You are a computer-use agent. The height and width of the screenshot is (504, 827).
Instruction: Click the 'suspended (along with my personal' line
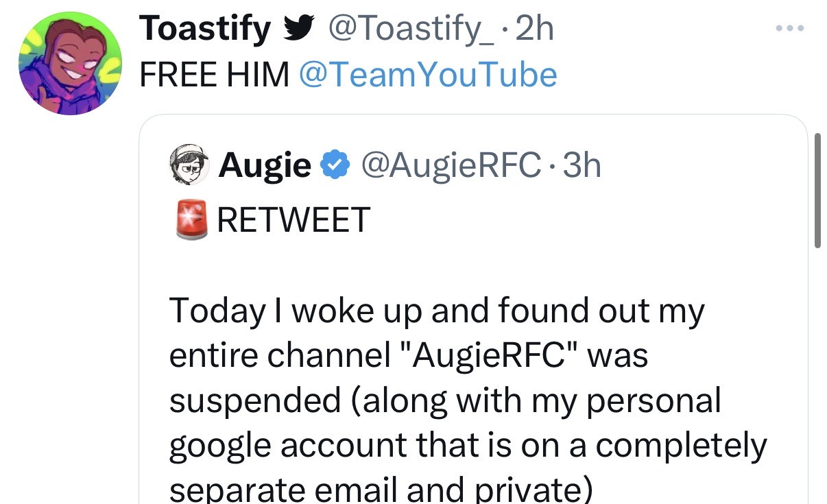pos(445,400)
